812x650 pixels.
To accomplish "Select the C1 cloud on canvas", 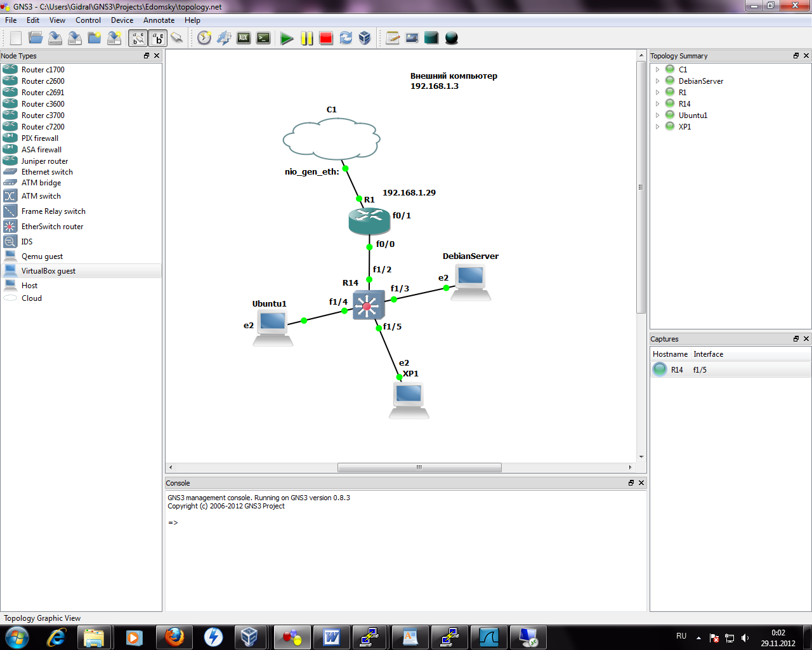I will coord(331,139).
